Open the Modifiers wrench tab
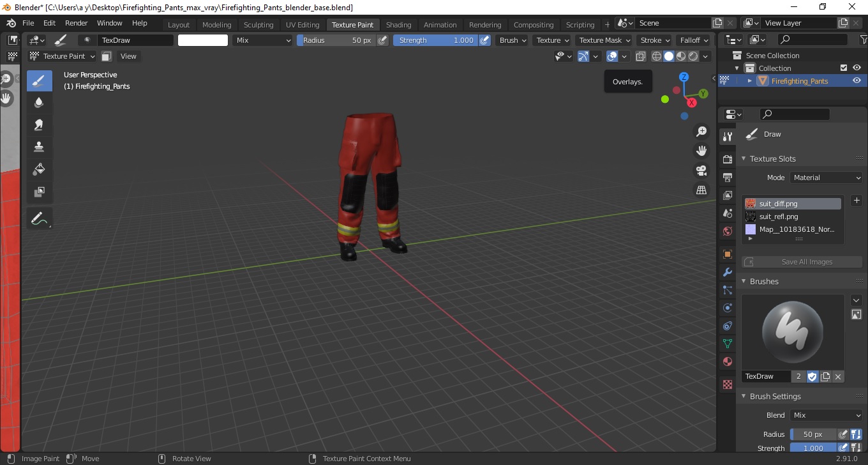Image resolution: width=868 pixels, height=465 pixels. (x=727, y=272)
